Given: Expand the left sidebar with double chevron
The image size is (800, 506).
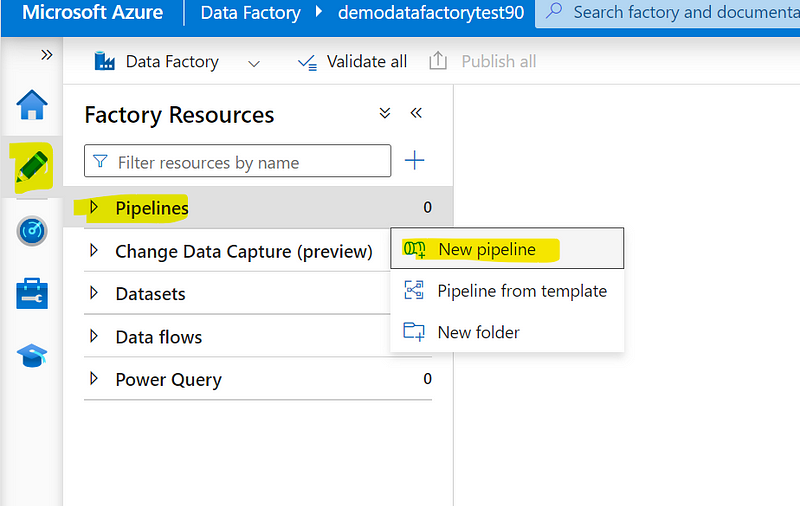Looking at the screenshot, I should 46,55.
